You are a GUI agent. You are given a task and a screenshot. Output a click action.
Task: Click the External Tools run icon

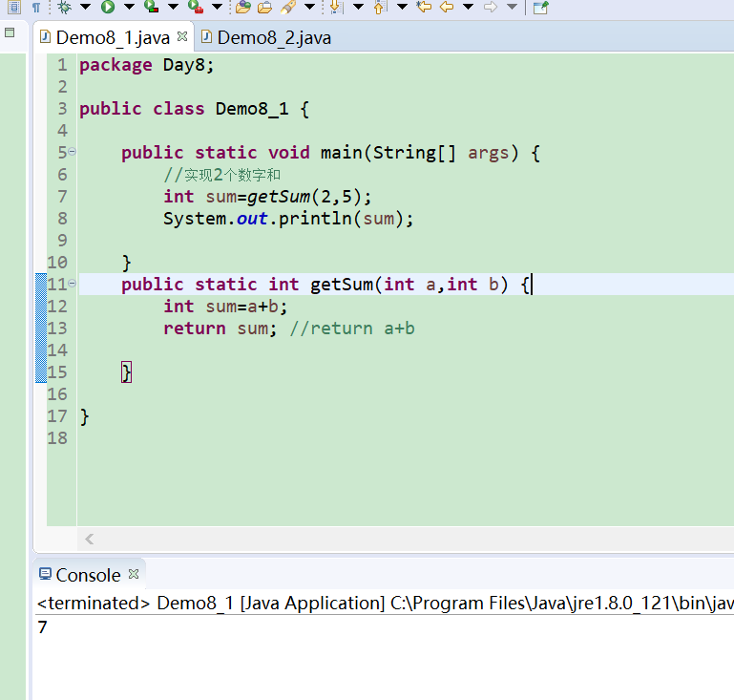coord(196,7)
